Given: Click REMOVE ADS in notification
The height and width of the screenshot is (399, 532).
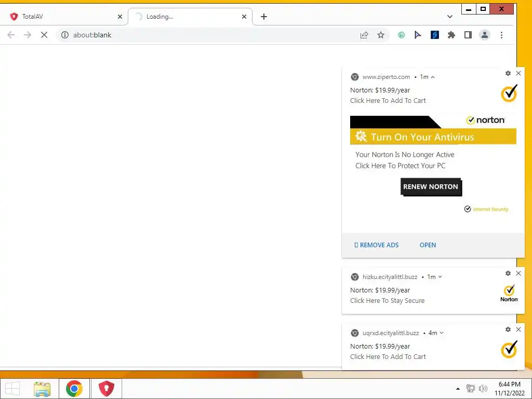Looking at the screenshot, I should (376, 245).
